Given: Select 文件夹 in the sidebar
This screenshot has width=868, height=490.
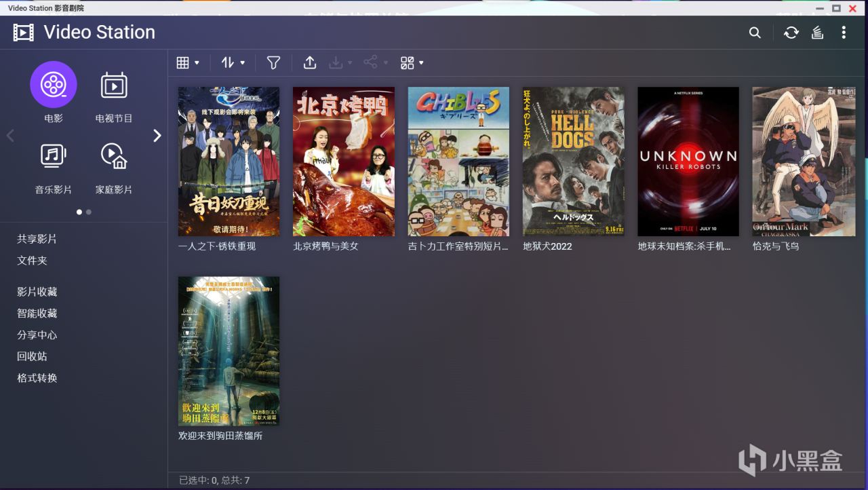Looking at the screenshot, I should pyautogui.click(x=32, y=261).
